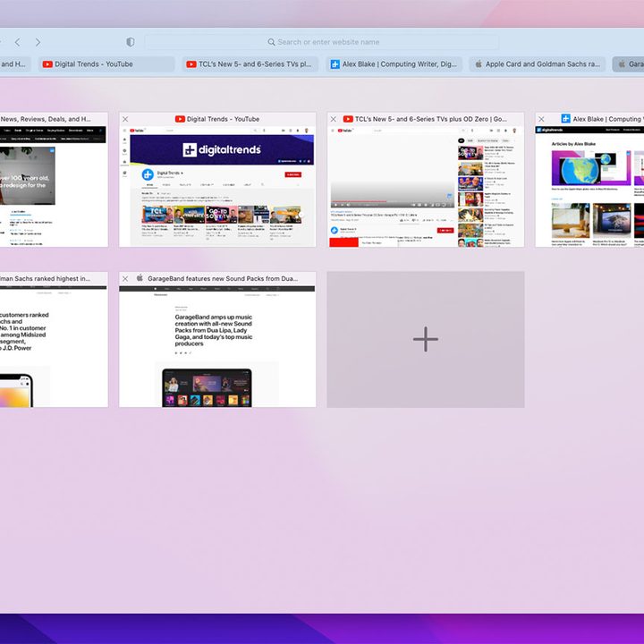Close the Digital Trends - YouTube thumbnail
Screen dimensions: 644x644
pyautogui.click(x=126, y=119)
